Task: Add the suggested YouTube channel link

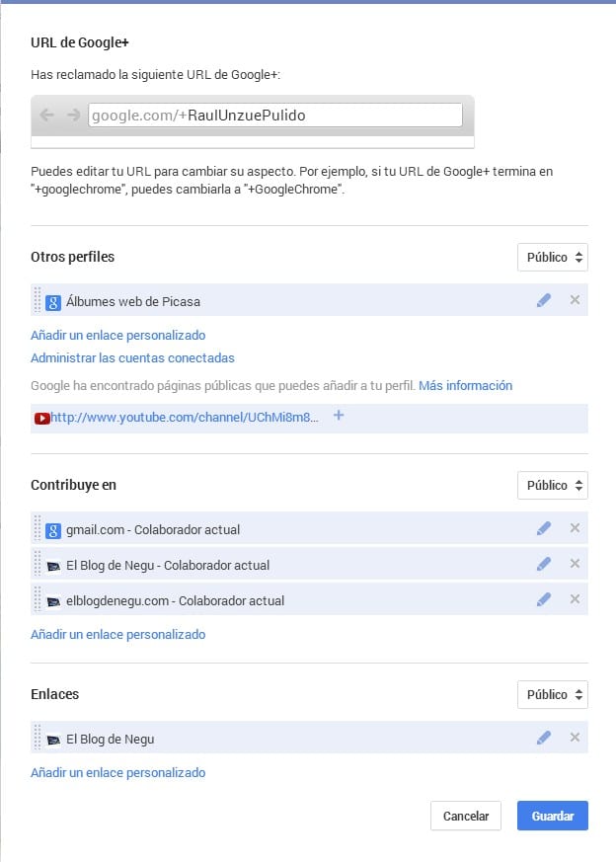Action: 339,416
